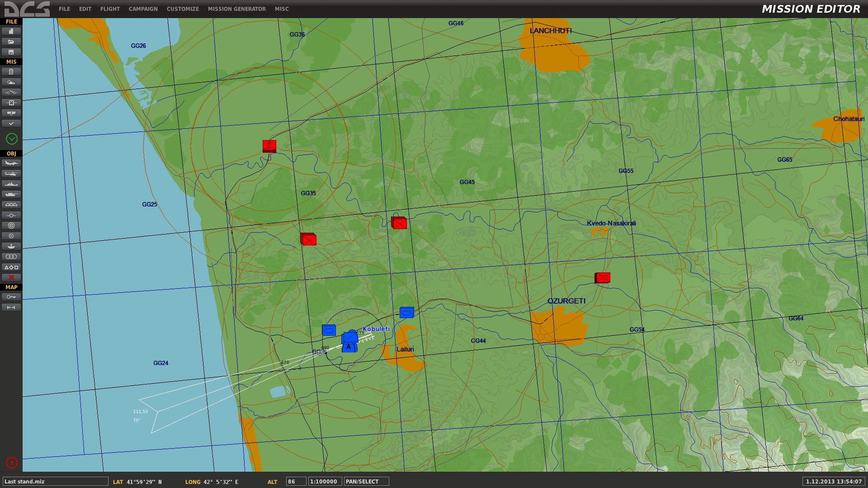The height and width of the screenshot is (488, 868).
Task: Activate the distance ruler tool
Action: coord(11,307)
